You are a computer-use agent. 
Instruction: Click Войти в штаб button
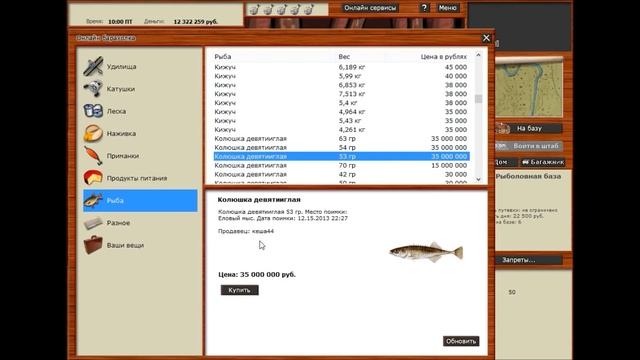[x=529, y=146]
